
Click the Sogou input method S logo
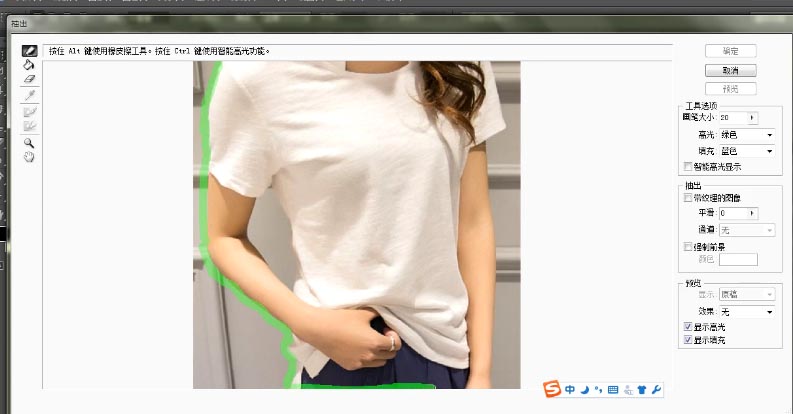click(x=552, y=389)
